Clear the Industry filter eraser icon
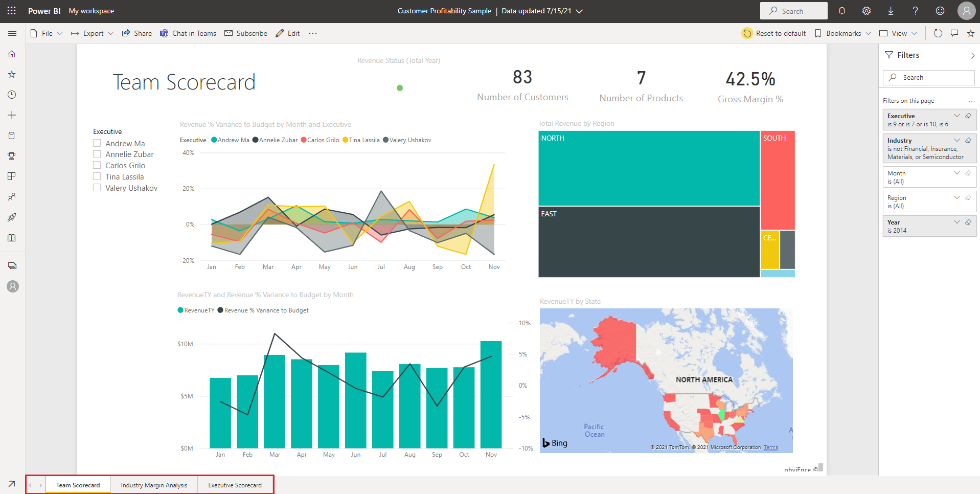Image resolution: width=980 pixels, height=494 pixels. click(x=968, y=140)
